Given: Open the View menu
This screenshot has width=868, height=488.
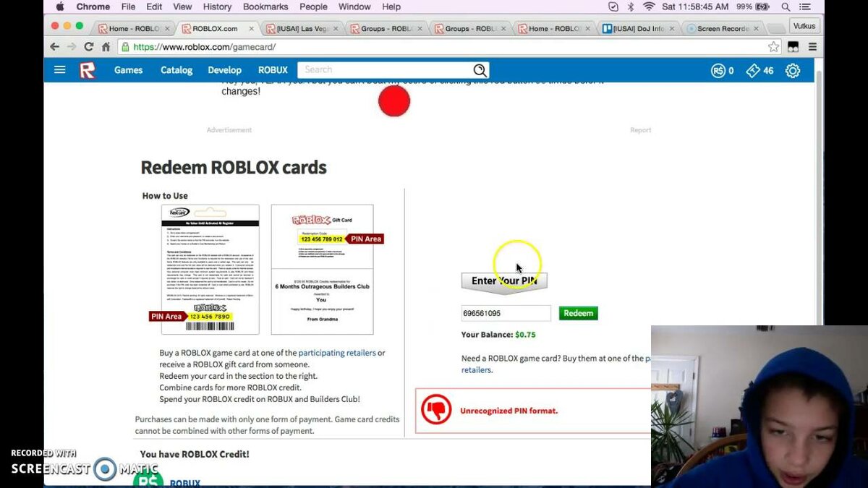Looking at the screenshot, I should pyautogui.click(x=182, y=7).
